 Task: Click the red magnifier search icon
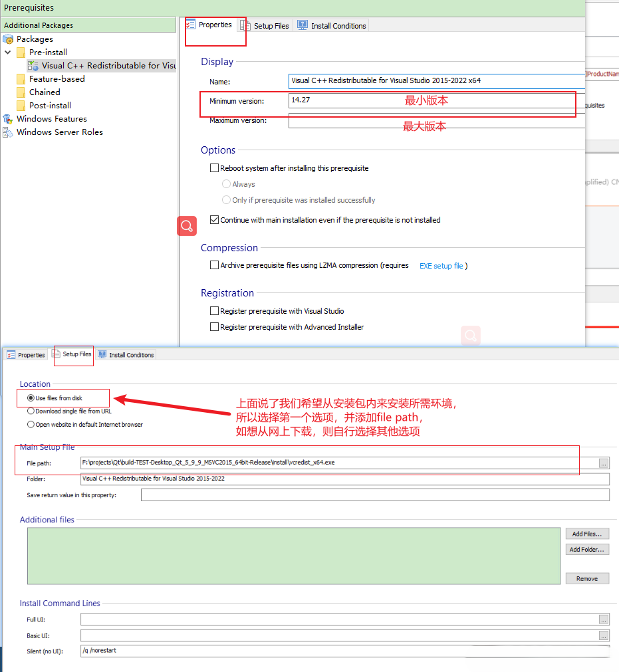click(x=187, y=226)
